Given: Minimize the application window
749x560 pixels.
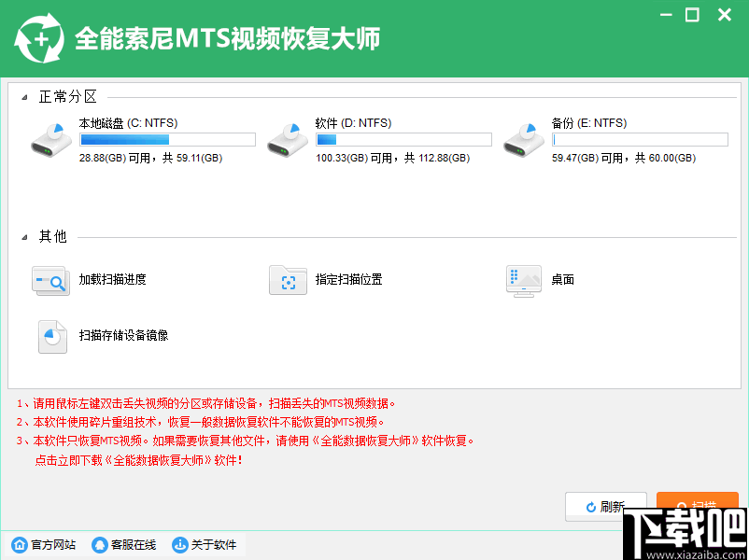Looking at the screenshot, I should coord(667,15).
